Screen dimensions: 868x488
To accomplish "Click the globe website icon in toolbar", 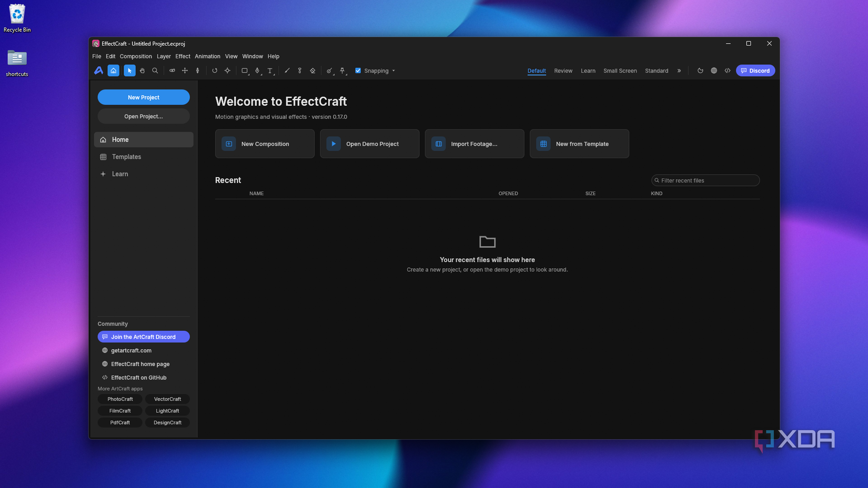I will (x=714, y=70).
